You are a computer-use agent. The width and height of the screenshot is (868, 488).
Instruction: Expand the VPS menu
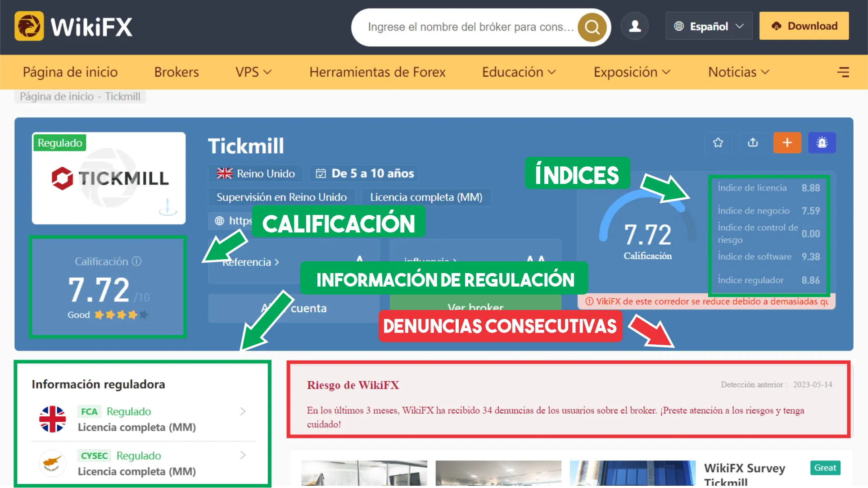coord(253,72)
